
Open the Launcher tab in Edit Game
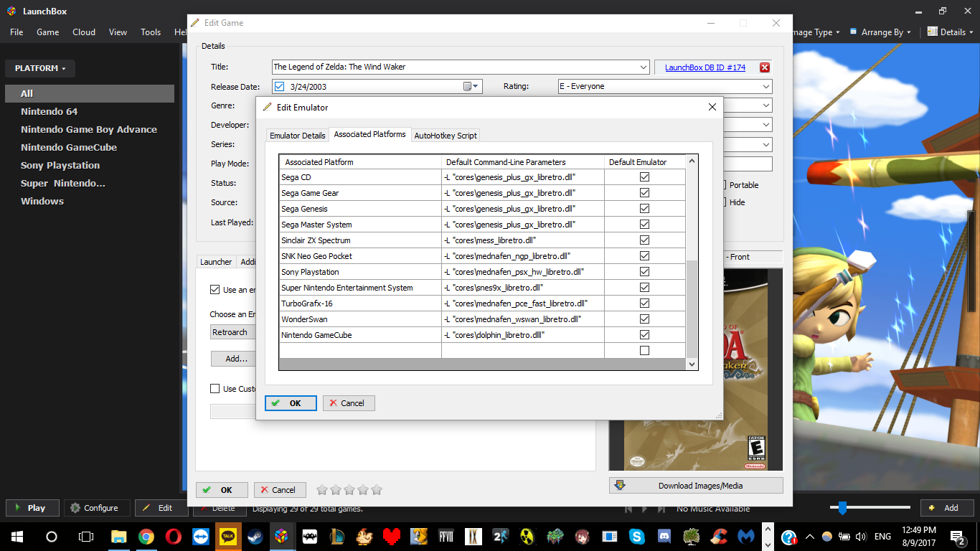tap(216, 262)
